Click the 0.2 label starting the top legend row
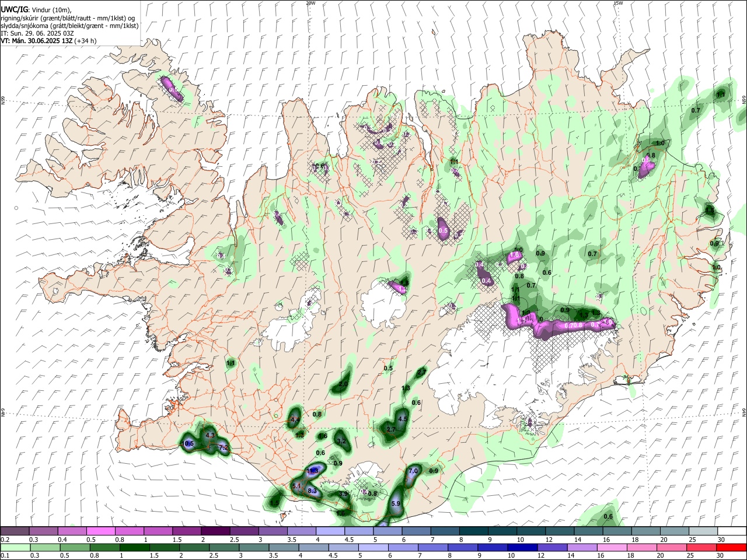Viewport: 747px width, 560px height. (x=5, y=540)
